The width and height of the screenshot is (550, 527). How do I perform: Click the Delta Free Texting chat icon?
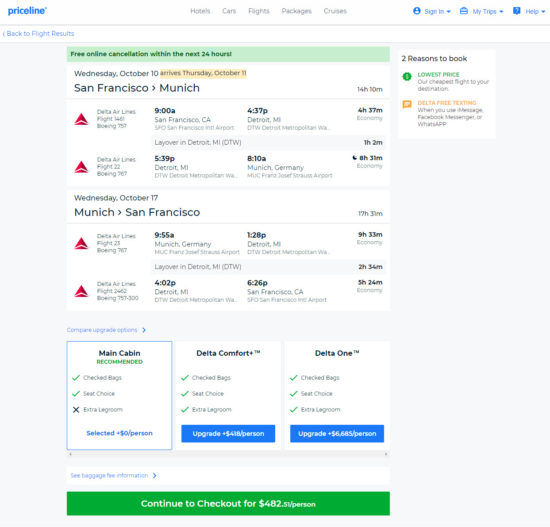coord(407,104)
